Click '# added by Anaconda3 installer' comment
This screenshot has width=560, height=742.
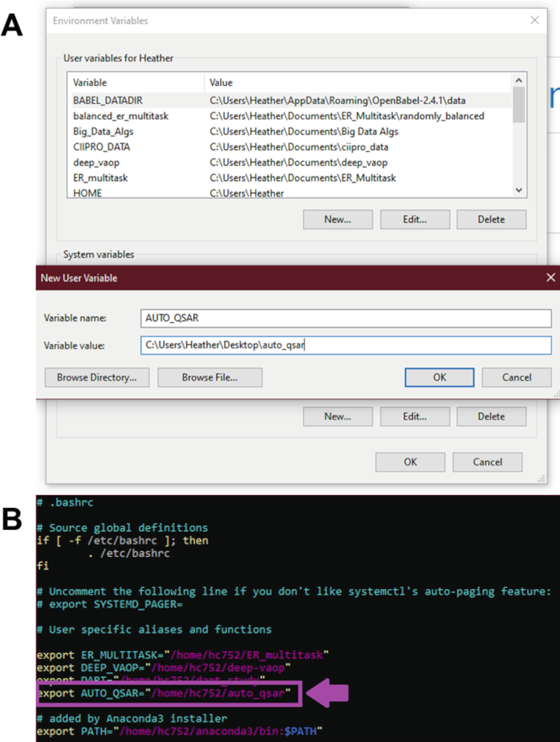(132, 719)
